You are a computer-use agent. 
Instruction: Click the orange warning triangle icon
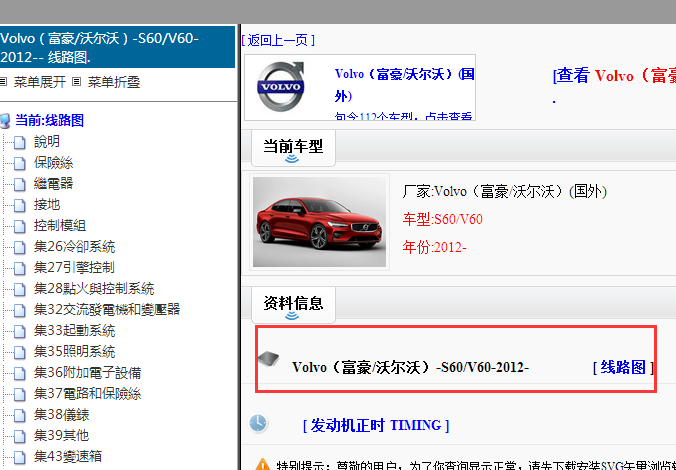[x=263, y=464]
